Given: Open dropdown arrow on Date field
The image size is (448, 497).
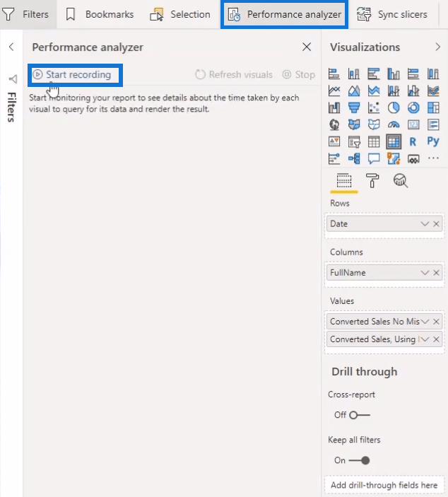Looking at the screenshot, I should click(425, 224).
